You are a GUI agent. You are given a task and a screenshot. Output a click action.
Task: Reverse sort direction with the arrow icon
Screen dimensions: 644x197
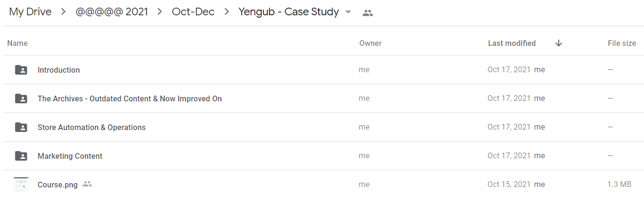558,43
